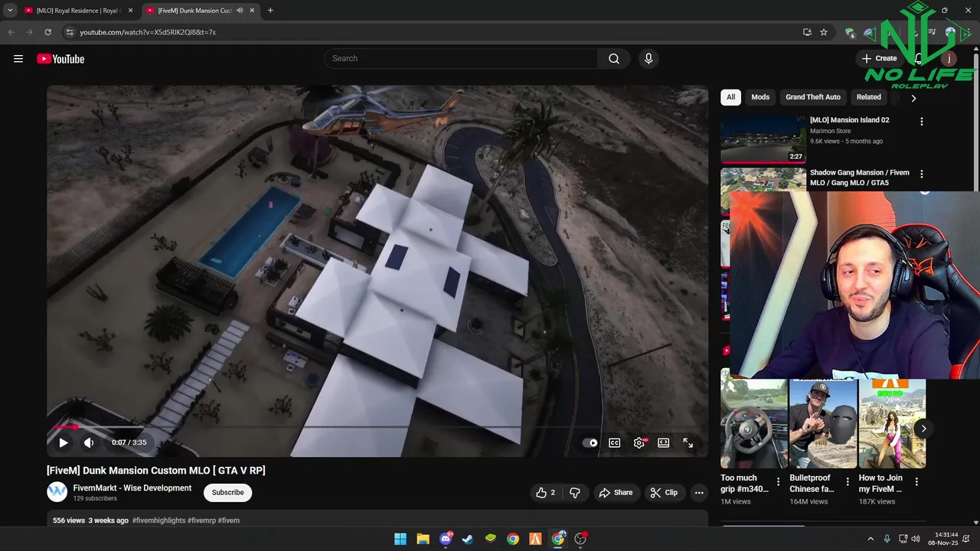Open the [MLO] Mansion Island 02 title
The image size is (980, 551).
point(850,120)
